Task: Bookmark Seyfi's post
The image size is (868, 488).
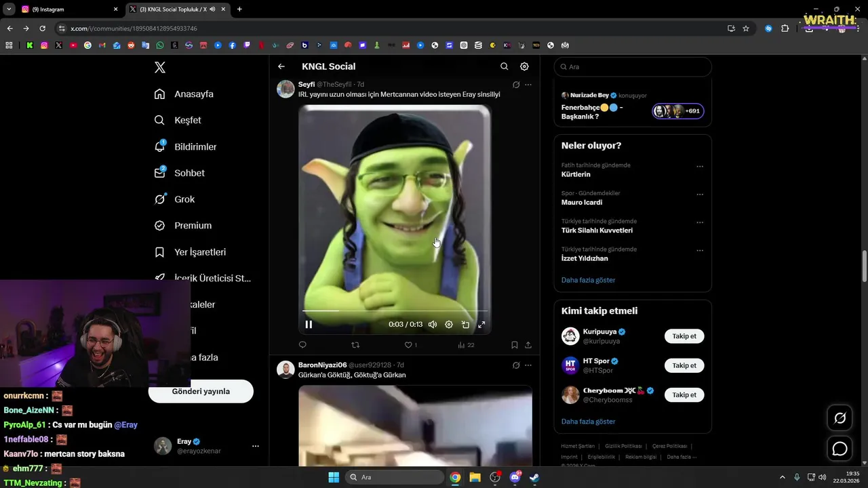Action: click(515, 345)
